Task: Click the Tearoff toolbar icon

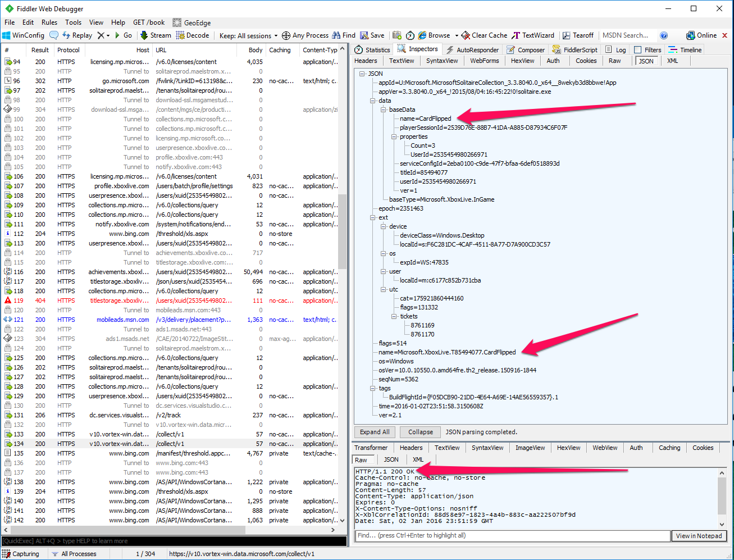Action: pos(578,35)
